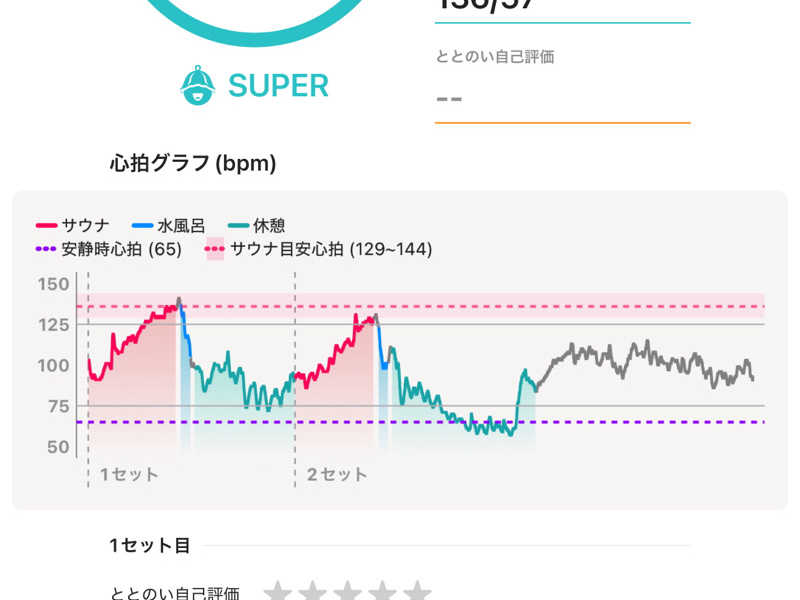Click the teal 休憩 legend marker
This screenshot has height=600, width=800.
tap(240, 226)
